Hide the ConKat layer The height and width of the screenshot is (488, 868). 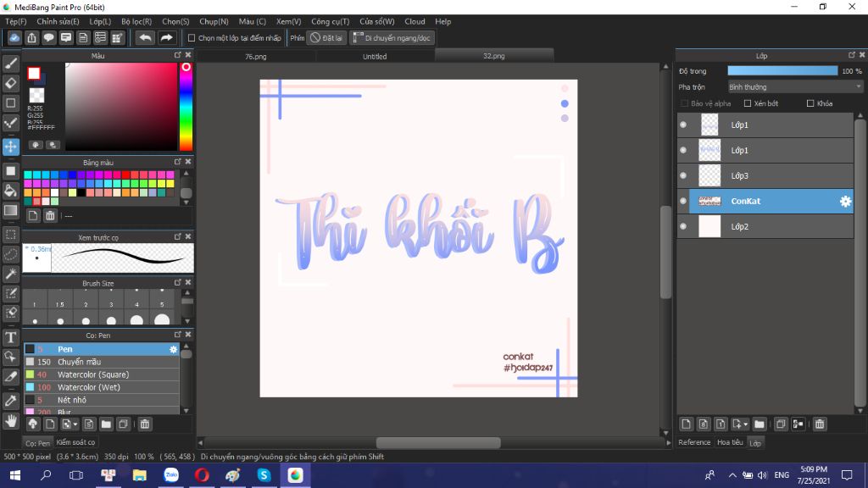coord(683,202)
